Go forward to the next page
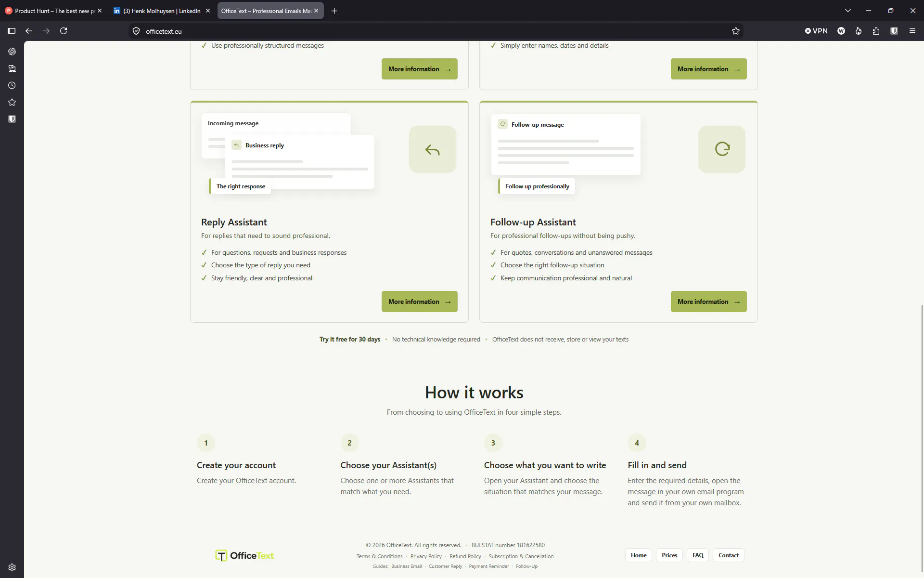The height and width of the screenshot is (578, 924). tap(46, 31)
